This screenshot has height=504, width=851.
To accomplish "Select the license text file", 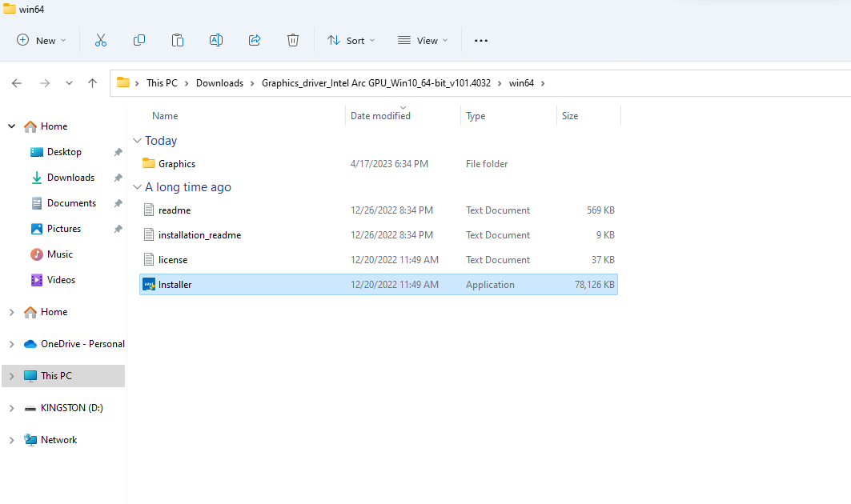I will [x=173, y=260].
